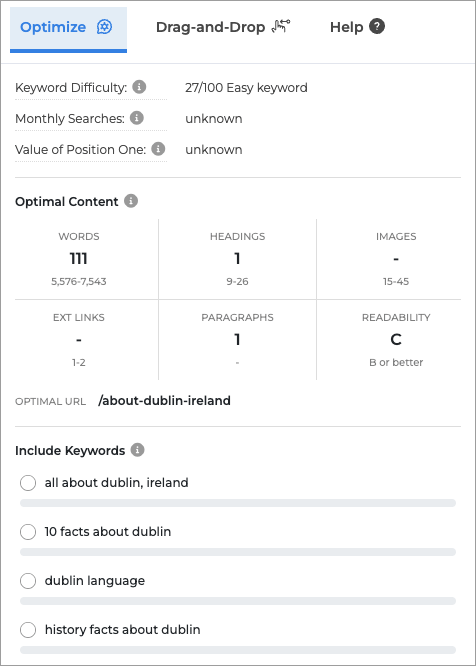Click the 'Include Keywords' heading

[70, 450]
